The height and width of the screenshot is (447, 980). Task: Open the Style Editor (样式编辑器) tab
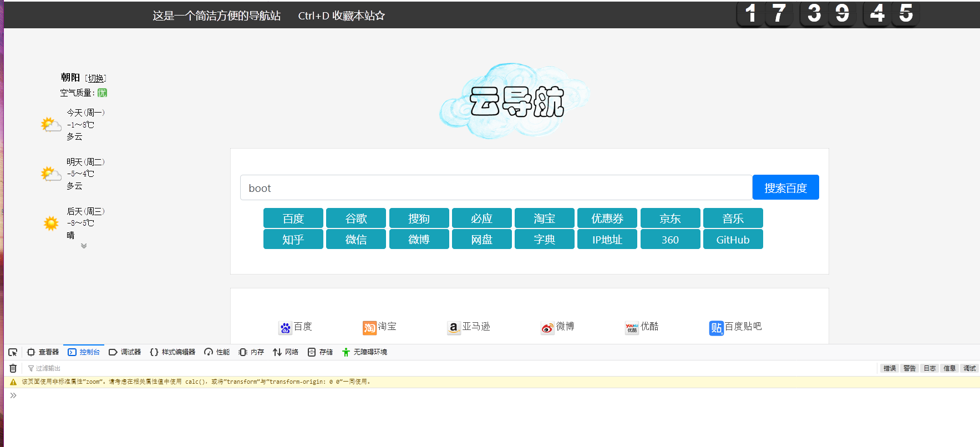(172, 352)
